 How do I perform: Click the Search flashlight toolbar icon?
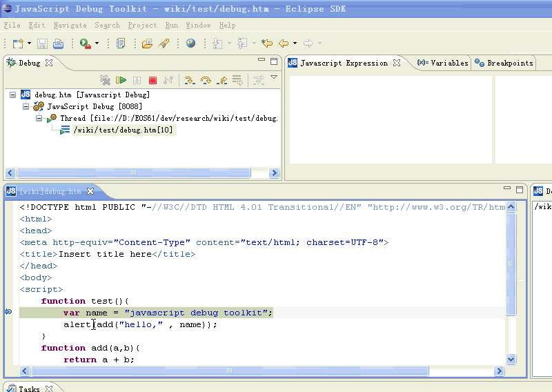164,43
